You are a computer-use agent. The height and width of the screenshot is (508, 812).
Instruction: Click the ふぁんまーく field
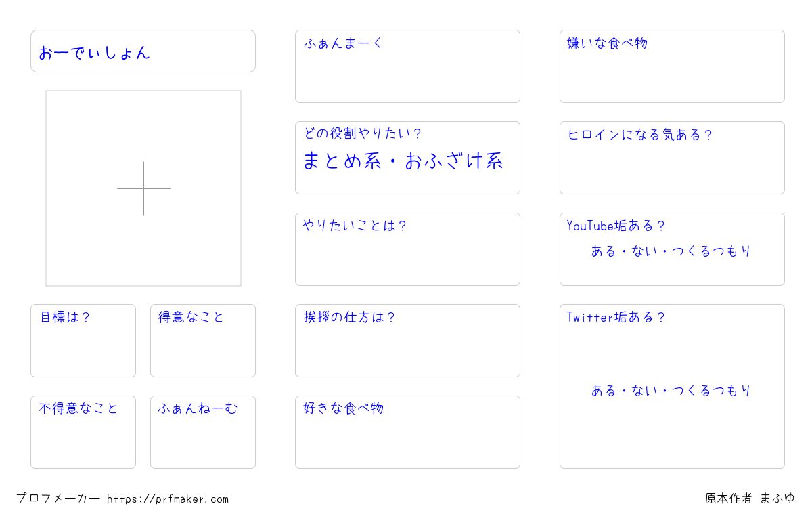pyautogui.click(x=407, y=66)
